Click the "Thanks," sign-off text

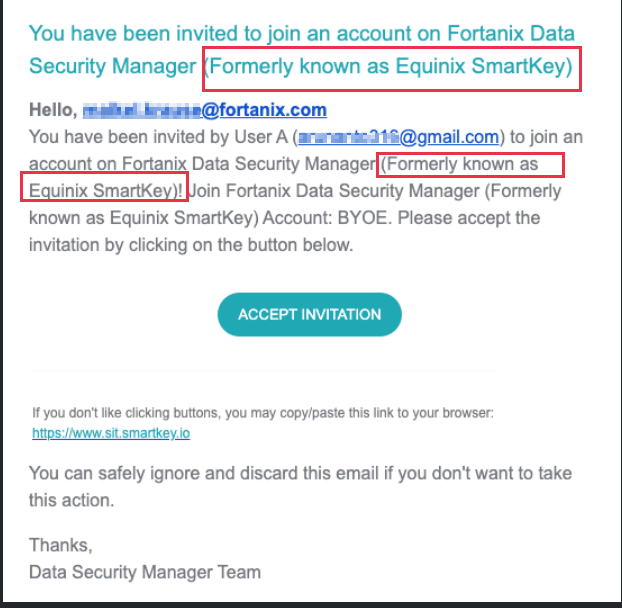click(x=60, y=545)
